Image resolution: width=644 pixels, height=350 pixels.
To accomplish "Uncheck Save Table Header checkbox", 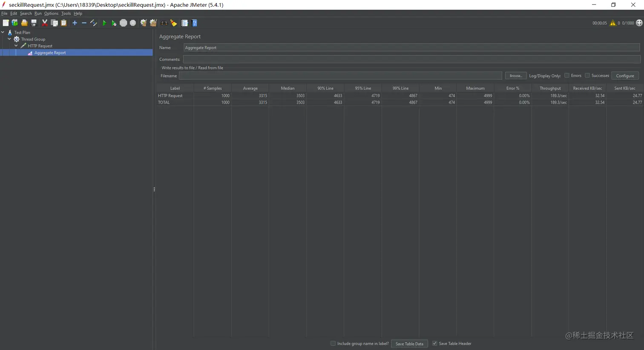I will [435, 343].
